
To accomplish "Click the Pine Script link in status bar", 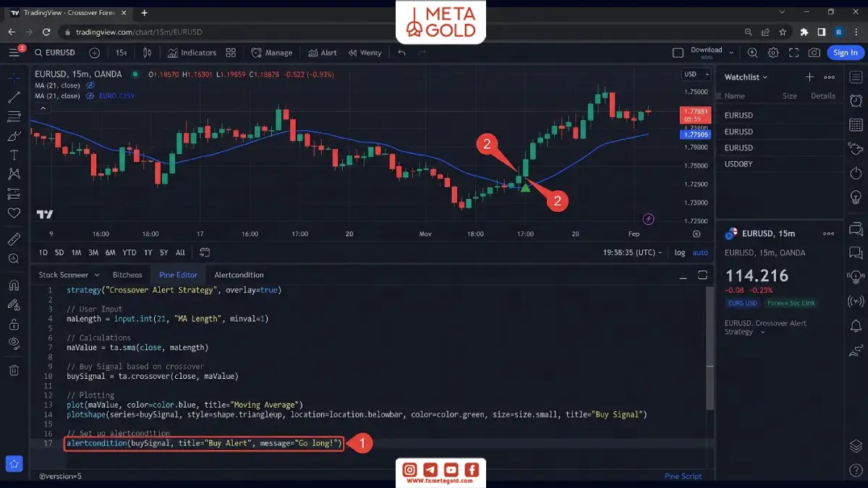I will (x=683, y=476).
